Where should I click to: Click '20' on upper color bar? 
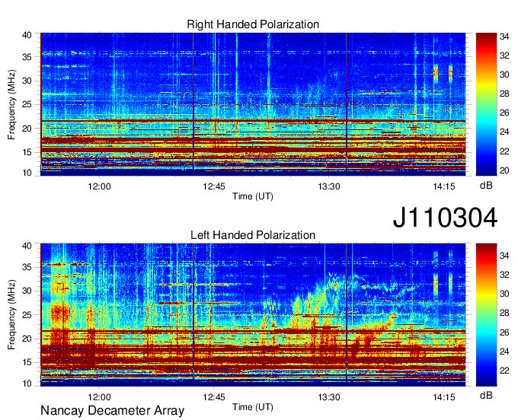(504, 170)
